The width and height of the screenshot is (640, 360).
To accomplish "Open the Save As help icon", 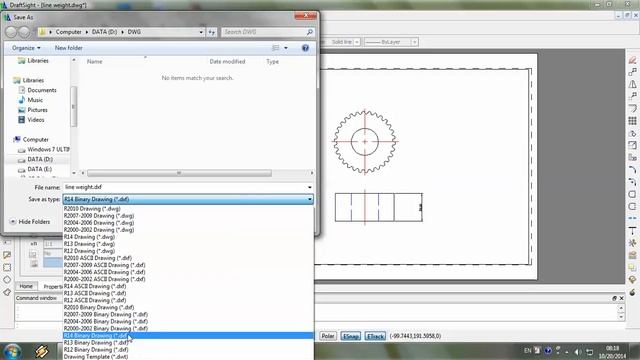I will [x=305, y=48].
